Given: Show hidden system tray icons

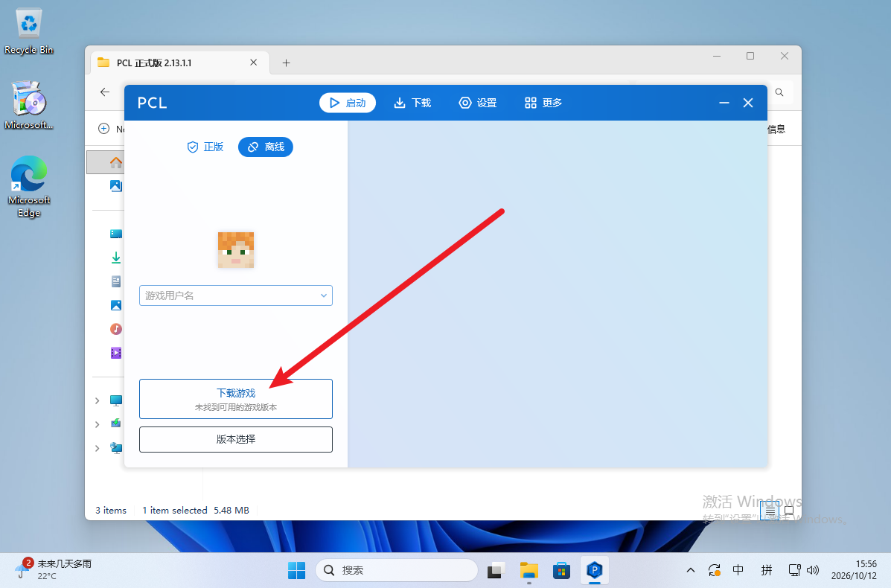Looking at the screenshot, I should pyautogui.click(x=691, y=570).
